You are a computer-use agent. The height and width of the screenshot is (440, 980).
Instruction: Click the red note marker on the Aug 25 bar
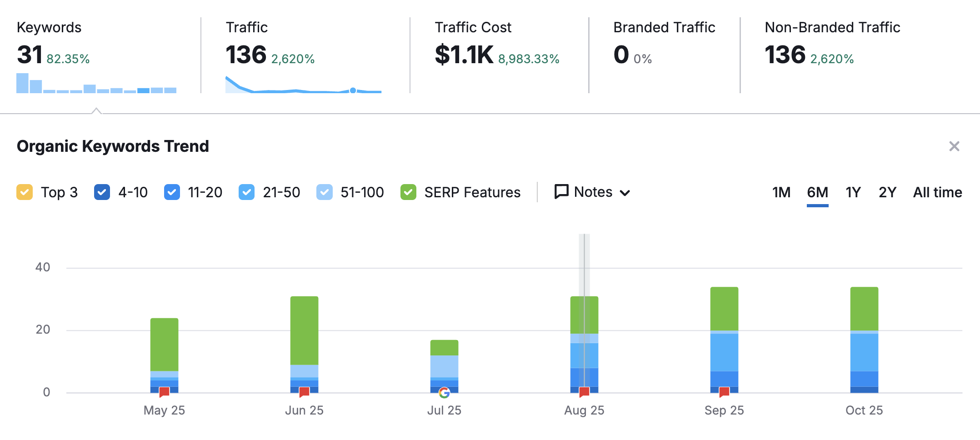[584, 391]
